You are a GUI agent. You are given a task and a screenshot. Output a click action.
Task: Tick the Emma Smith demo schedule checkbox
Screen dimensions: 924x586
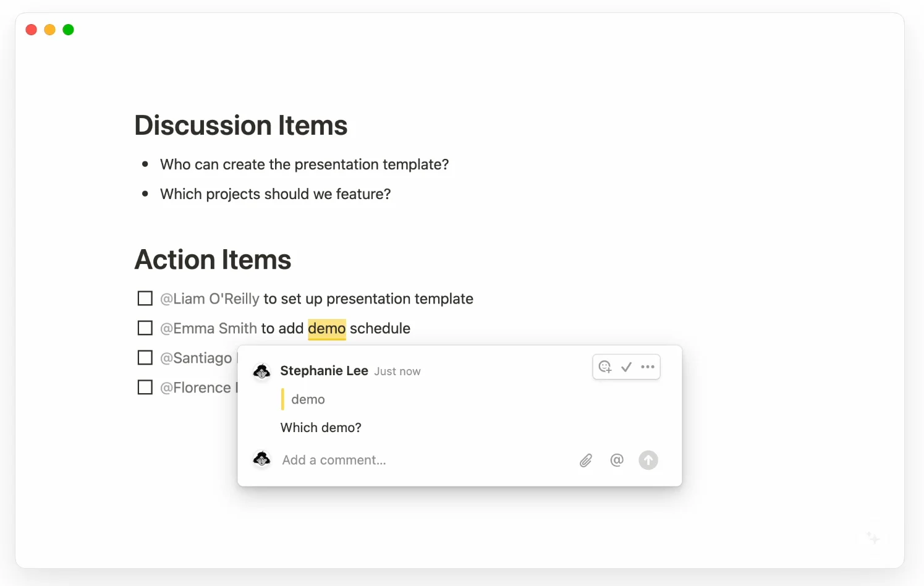click(x=145, y=328)
